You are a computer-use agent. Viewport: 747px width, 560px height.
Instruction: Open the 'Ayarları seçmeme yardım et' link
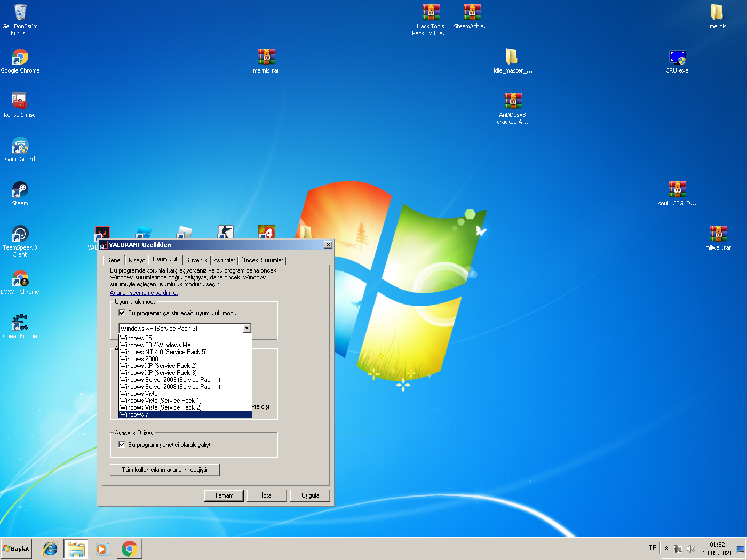pyautogui.click(x=144, y=293)
